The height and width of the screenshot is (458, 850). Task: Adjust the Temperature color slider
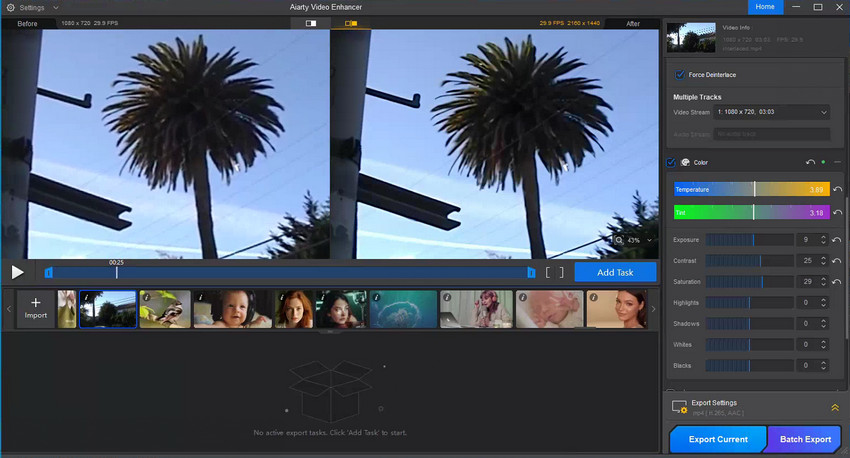751,189
